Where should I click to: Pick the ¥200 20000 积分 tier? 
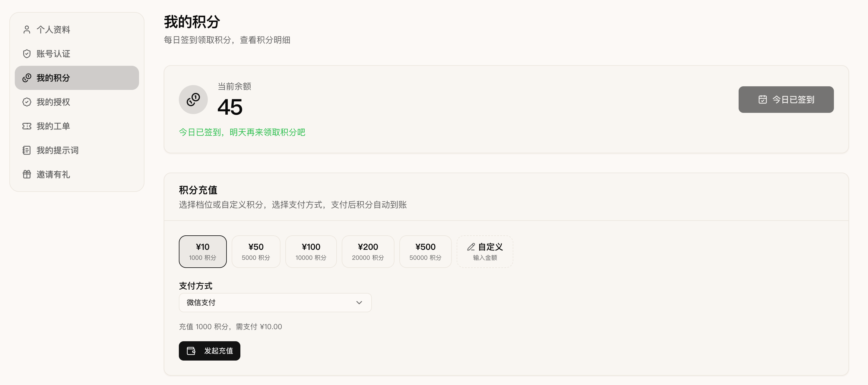click(368, 252)
